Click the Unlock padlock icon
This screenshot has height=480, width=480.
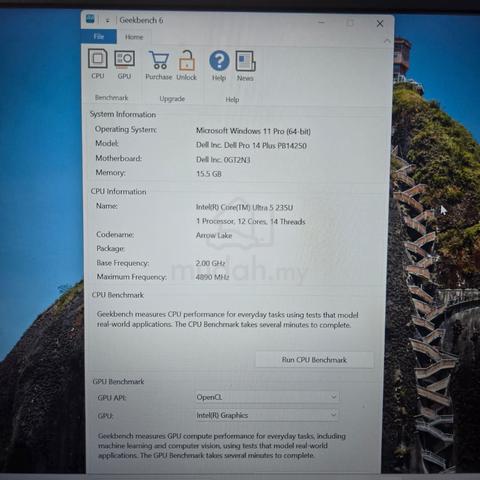coord(187,65)
